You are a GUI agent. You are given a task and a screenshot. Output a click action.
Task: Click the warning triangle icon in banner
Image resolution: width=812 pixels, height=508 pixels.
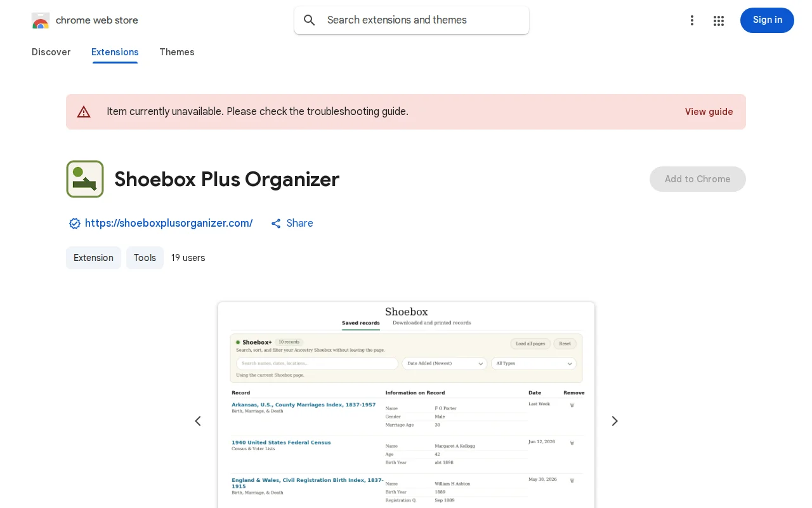pos(84,112)
